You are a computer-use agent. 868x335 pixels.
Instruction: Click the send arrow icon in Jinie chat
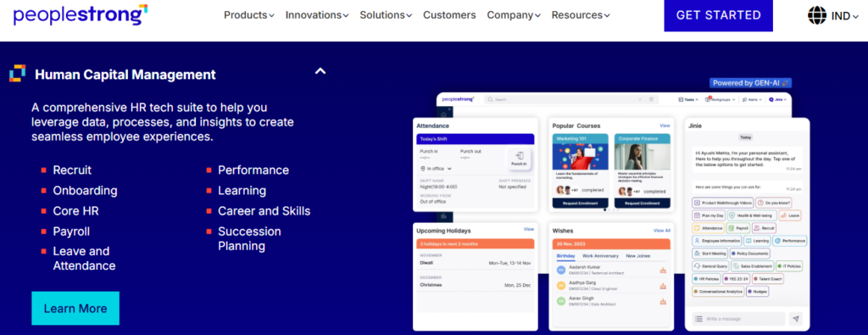795,319
